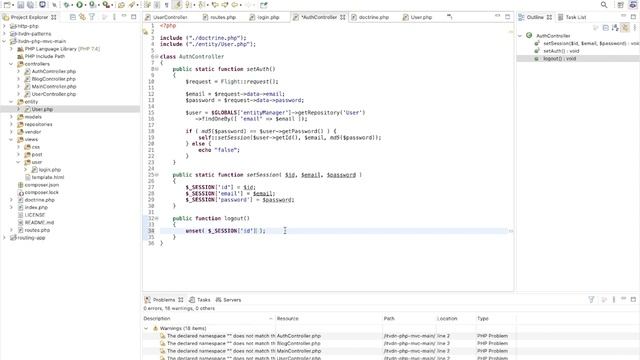Toggle code folding for logout function
640x360 pixels.
pos(157,218)
